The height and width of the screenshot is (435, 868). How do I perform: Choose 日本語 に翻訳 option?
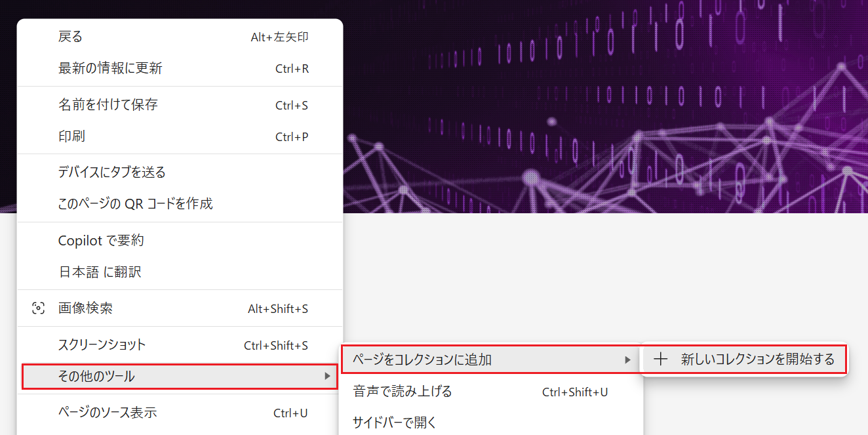click(100, 272)
